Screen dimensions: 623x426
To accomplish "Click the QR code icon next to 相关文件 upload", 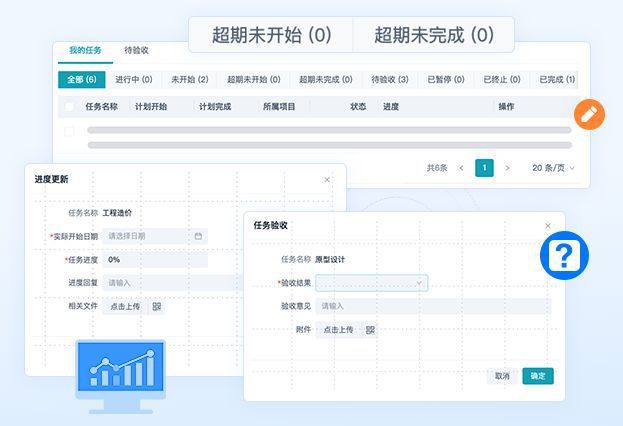I will click(157, 306).
